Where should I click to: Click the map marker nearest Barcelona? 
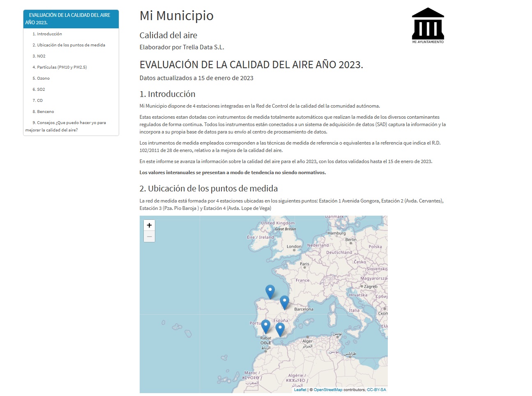284,302
